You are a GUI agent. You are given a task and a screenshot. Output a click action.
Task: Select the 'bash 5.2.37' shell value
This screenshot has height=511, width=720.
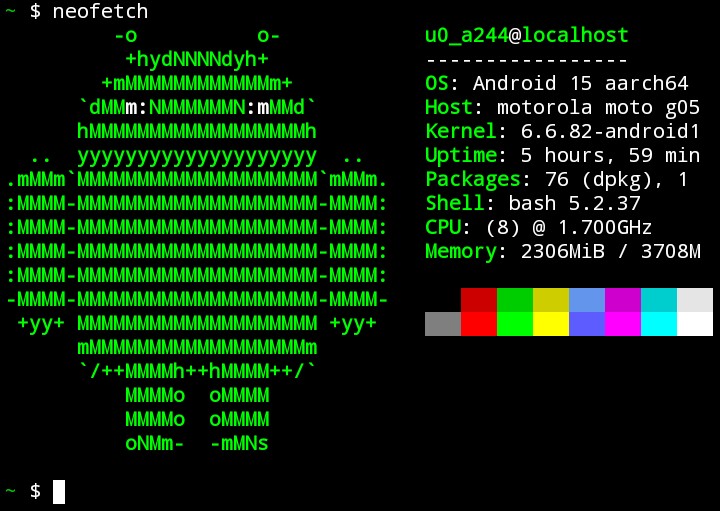574,203
